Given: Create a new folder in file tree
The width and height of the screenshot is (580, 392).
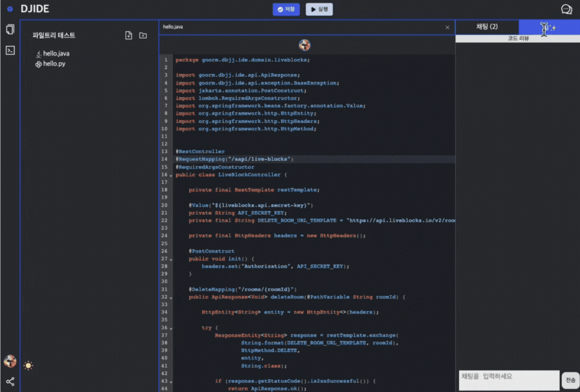Looking at the screenshot, I should tap(143, 35).
